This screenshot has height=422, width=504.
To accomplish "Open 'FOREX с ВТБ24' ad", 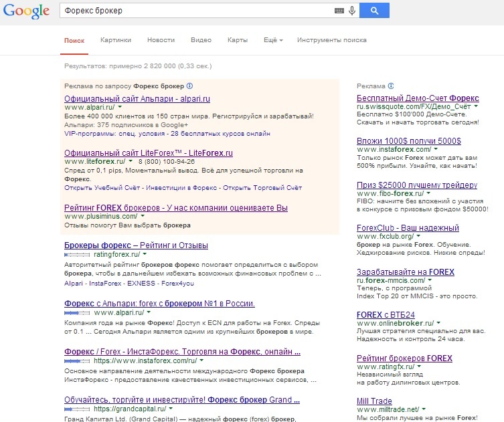I will point(386,315).
